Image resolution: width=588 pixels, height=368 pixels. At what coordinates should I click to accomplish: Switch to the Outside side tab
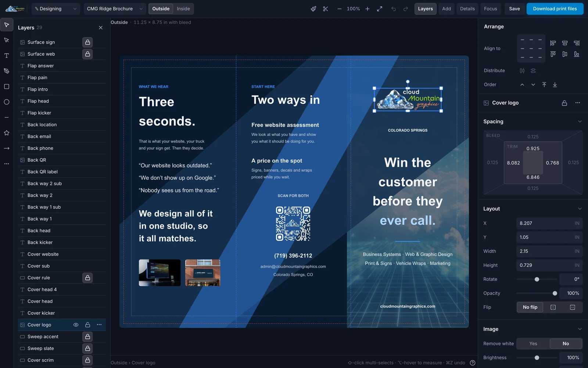pos(161,9)
